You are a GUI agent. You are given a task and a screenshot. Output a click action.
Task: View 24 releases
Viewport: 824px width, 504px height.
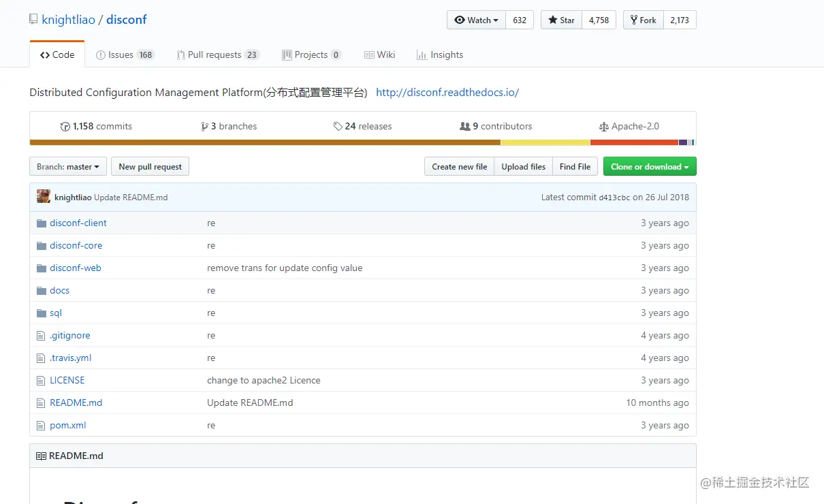(x=362, y=126)
